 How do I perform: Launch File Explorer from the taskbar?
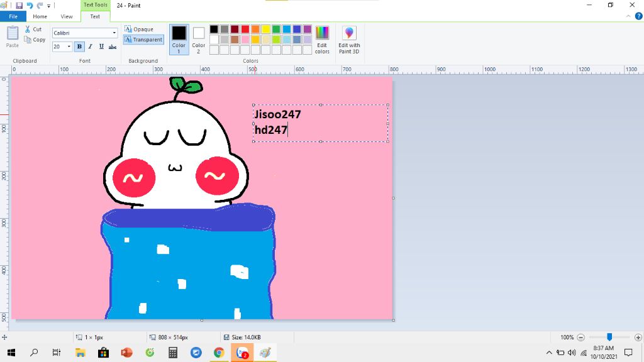[x=80, y=353]
